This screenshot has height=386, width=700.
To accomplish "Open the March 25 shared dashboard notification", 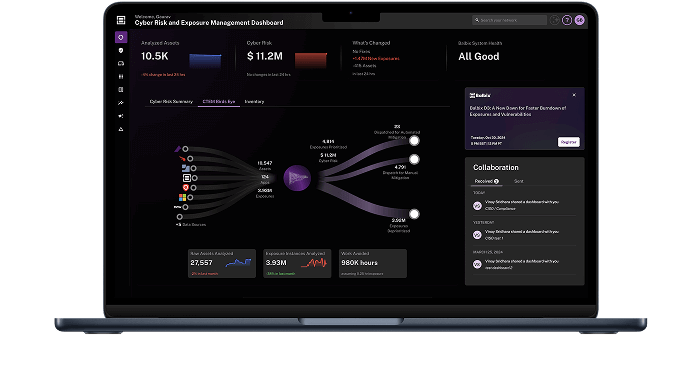I will click(x=525, y=264).
